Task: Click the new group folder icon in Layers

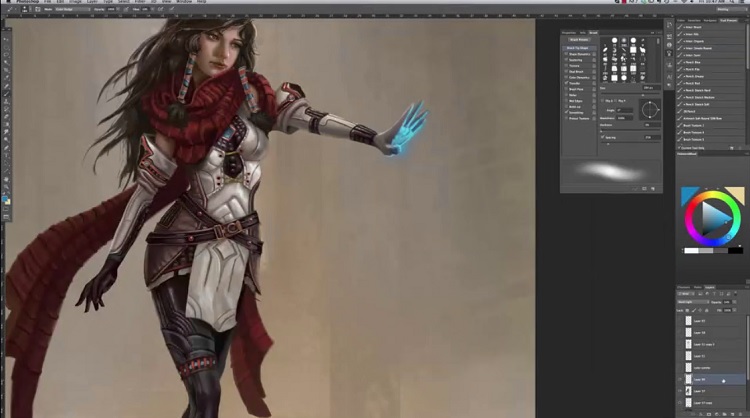Action: click(724, 414)
